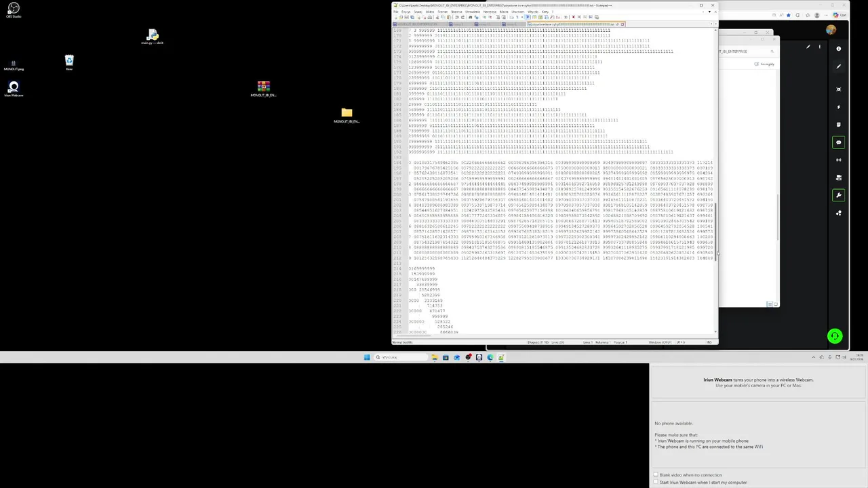The height and width of the screenshot is (488, 868).
Task: Open File Explorer from the taskbar
Action: coord(434,357)
